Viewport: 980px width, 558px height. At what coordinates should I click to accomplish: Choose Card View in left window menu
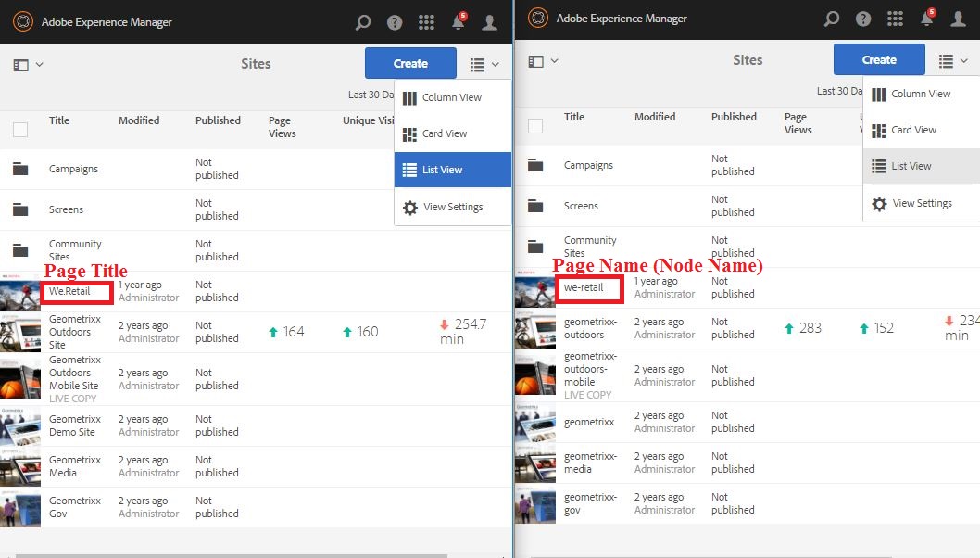tap(453, 133)
